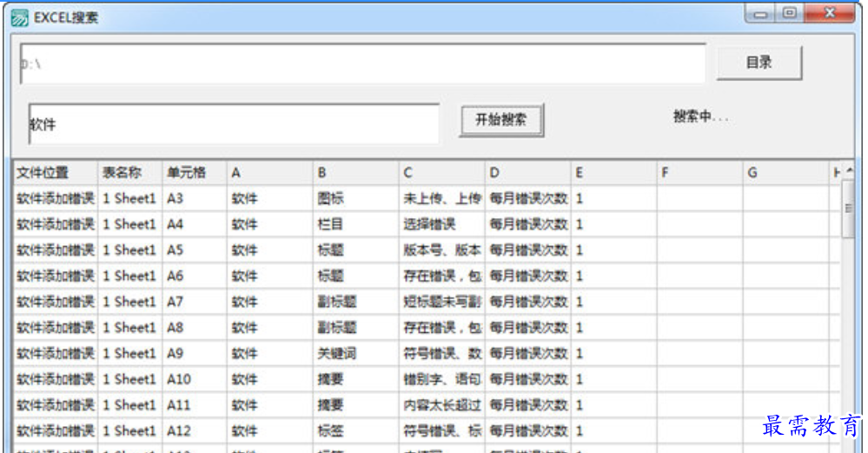Click 1 Sheet1 cell in row A4
Image resolution: width=868 pixels, height=453 pixels.
pyautogui.click(x=130, y=224)
